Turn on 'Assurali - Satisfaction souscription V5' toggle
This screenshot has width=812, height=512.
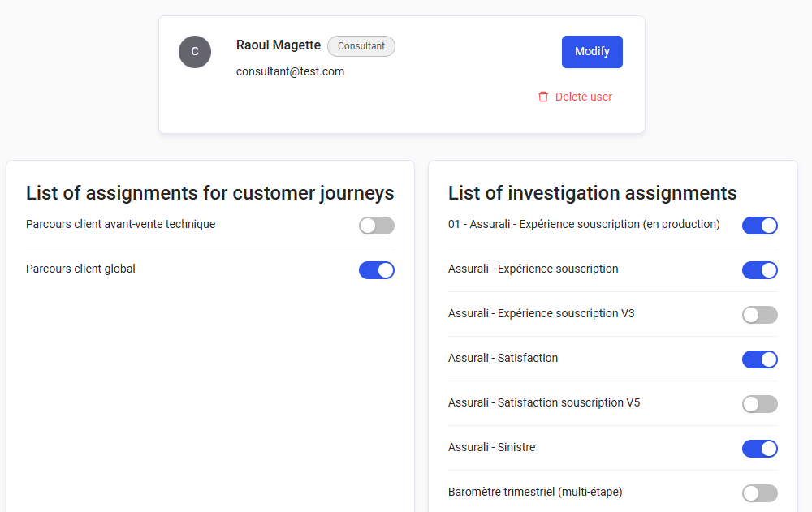click(x=760, y=404)
